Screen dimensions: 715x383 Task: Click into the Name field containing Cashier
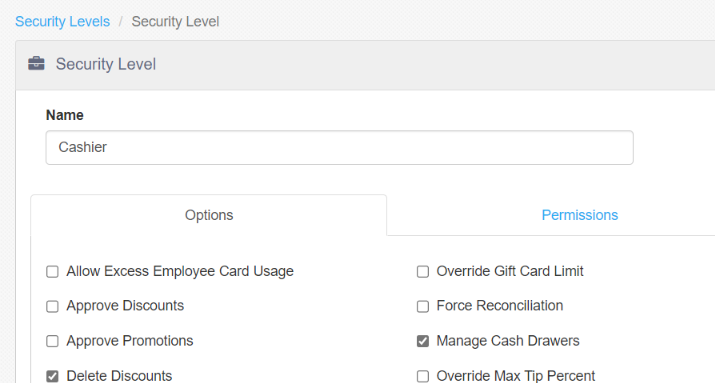[339, 147]
